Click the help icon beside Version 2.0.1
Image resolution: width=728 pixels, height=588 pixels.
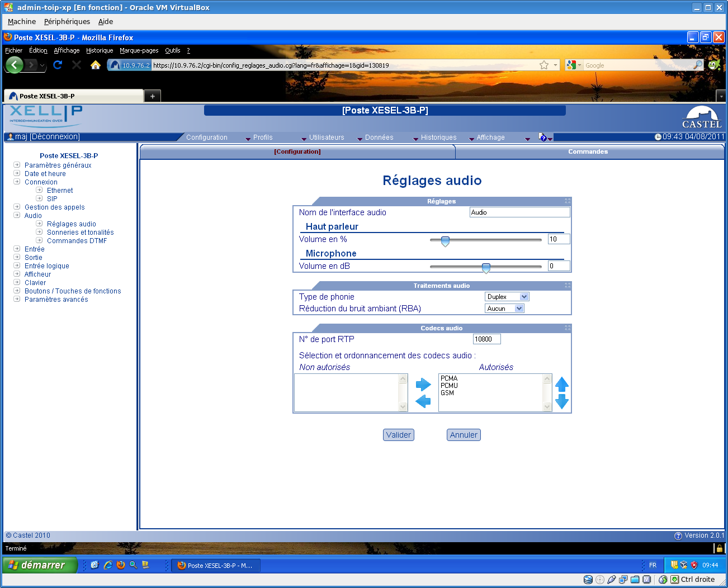point(678,535)
